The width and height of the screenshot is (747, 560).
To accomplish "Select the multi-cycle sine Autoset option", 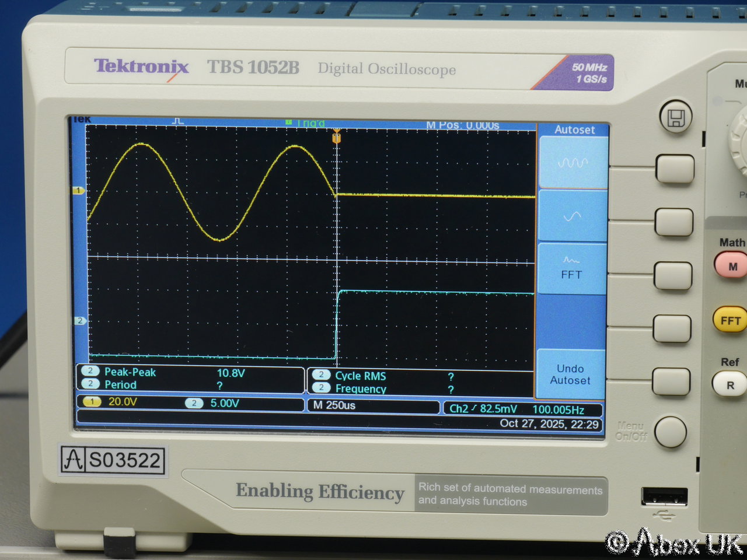I will click(573, 162).
